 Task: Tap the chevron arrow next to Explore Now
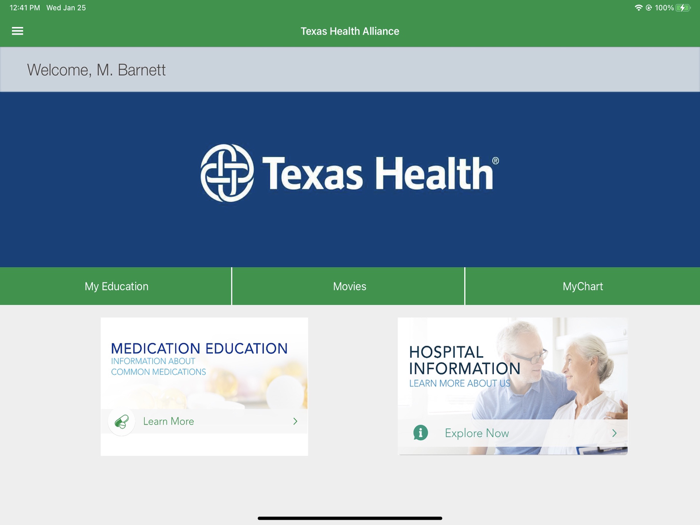coord(614,433)
